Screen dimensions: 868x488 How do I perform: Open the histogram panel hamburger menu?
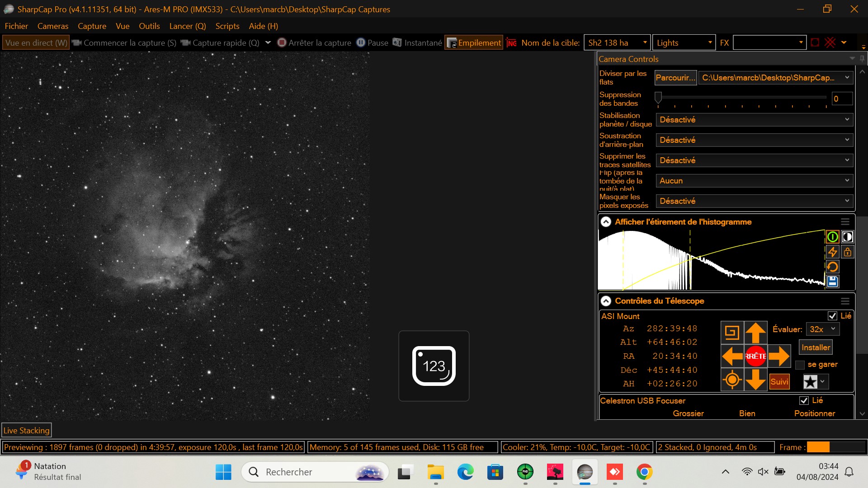pyautogui.click(x=845, y=222)
